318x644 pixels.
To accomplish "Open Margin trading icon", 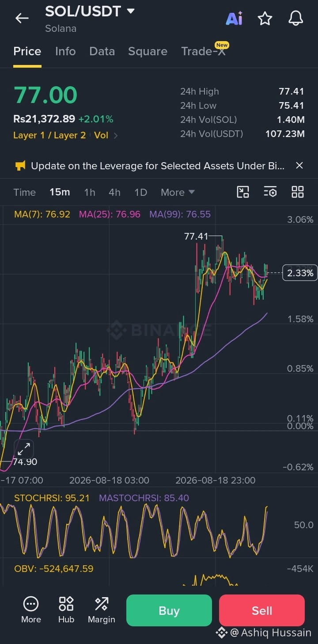I will pos(102,610).
